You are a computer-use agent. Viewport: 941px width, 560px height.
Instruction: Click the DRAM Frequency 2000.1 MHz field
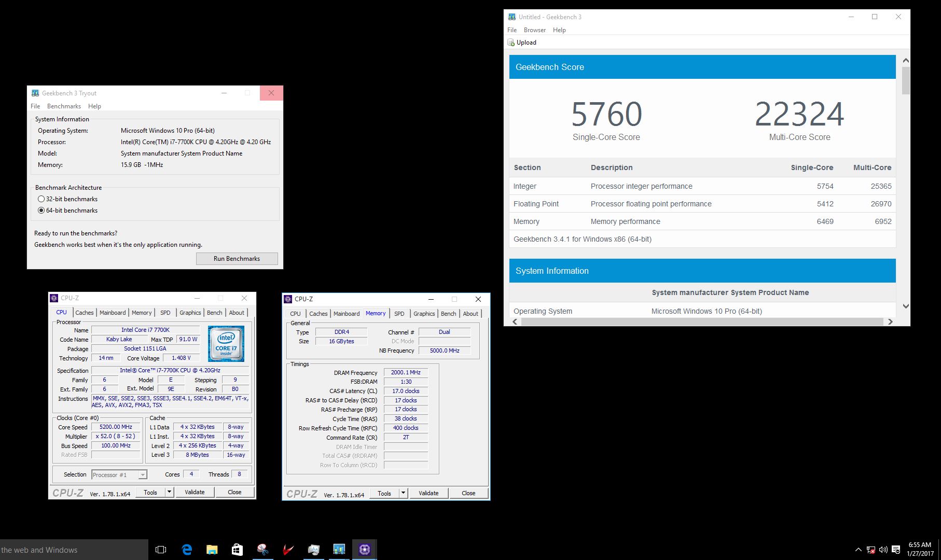click(x=406, y=372)
